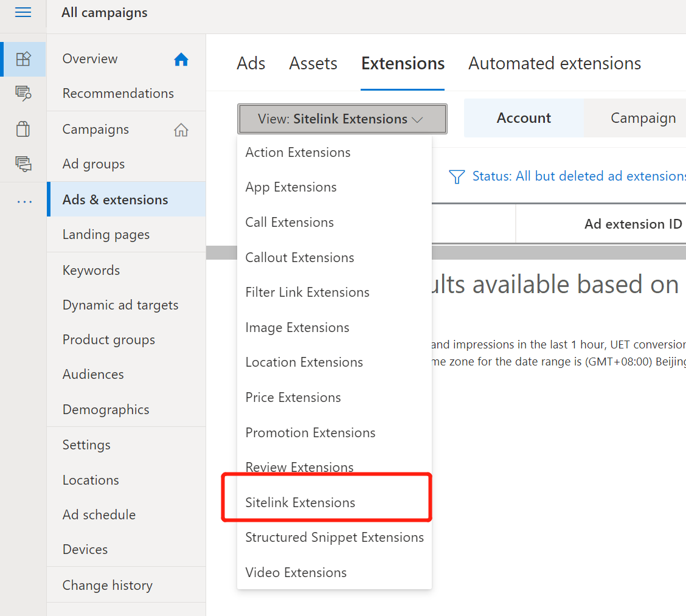Expand the three-dots more options in rail

[24, 201]
